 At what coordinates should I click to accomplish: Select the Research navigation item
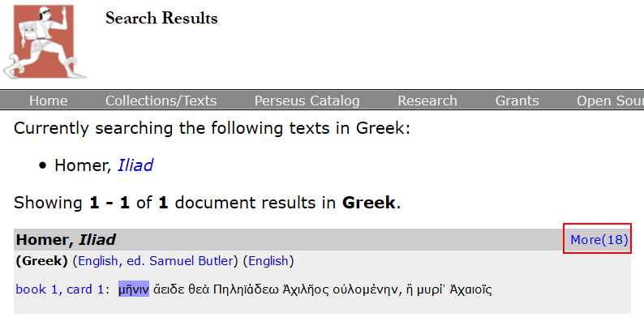[427, 101]
